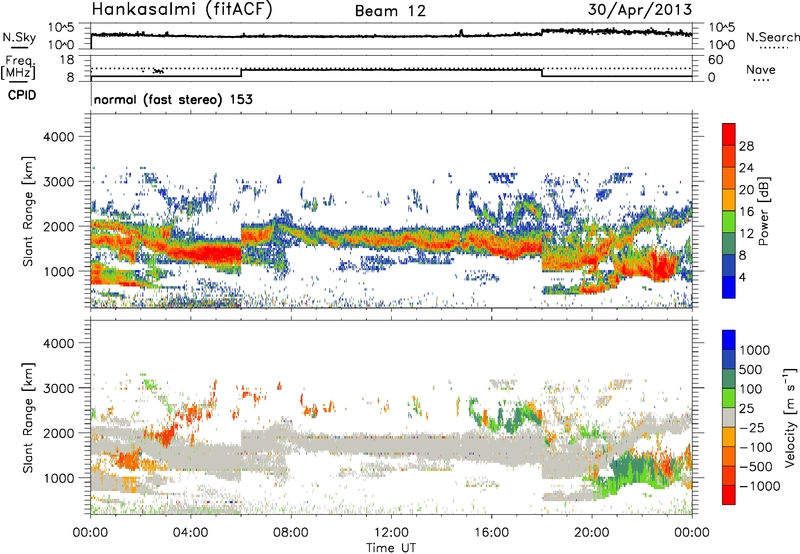The image size is (800, 554).
Task: Select the '2000' range tick of velocity panel
Action: click(x=58, y=433)
